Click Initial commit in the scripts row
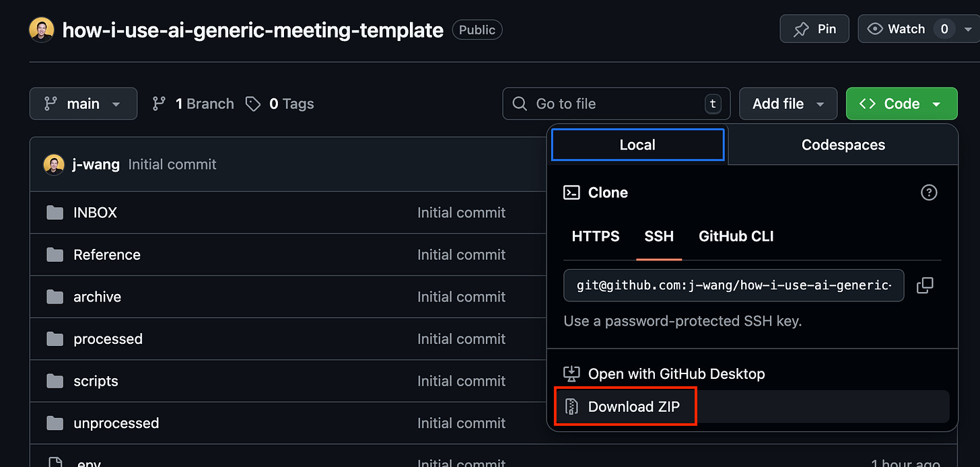Image resolution: width=980 pixels, height=467 pixels. (461, 381)
